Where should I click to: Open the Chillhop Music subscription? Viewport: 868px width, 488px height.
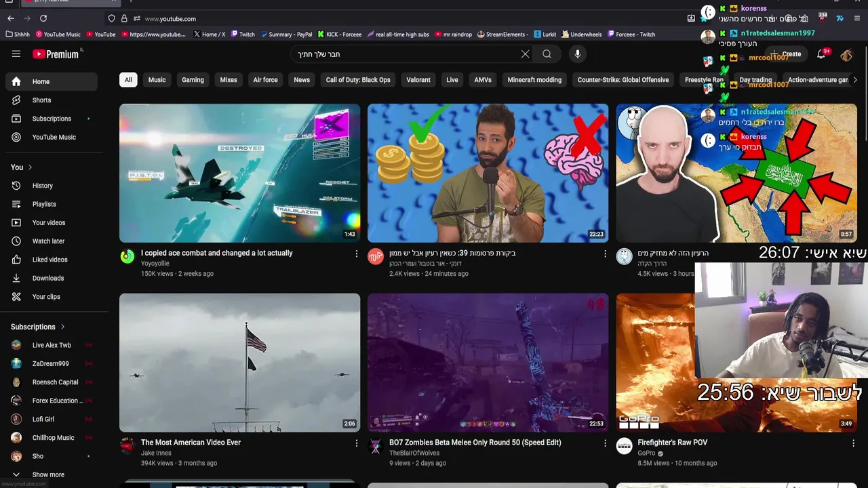pyautogui.click(x=52, y=438)
